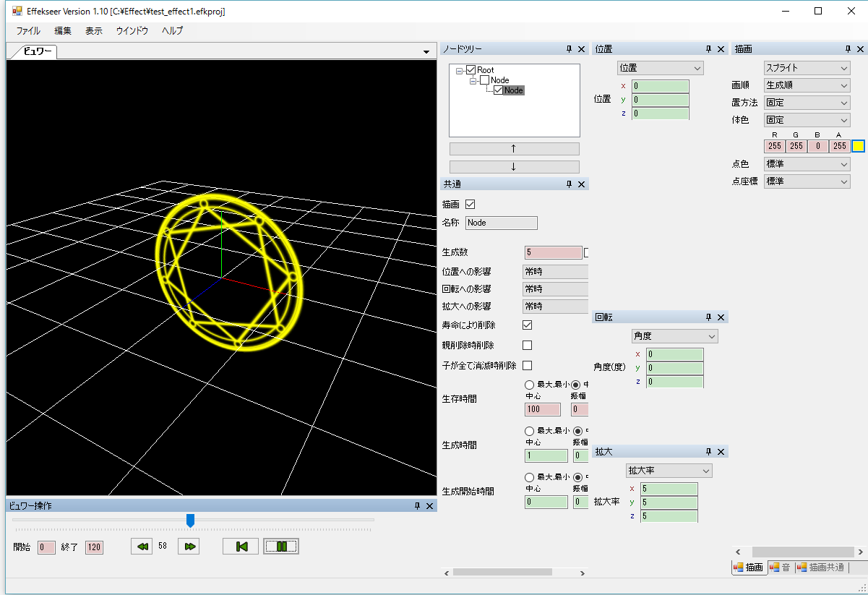Click the ↑ button below the node tree
The width and height of the screenshot is (868, 595).
coord(514,148)
